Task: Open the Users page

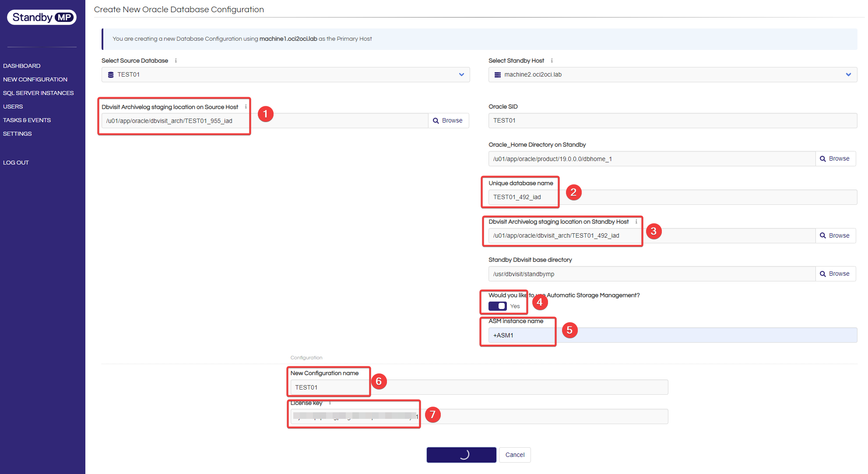Action: click(13, 106)
